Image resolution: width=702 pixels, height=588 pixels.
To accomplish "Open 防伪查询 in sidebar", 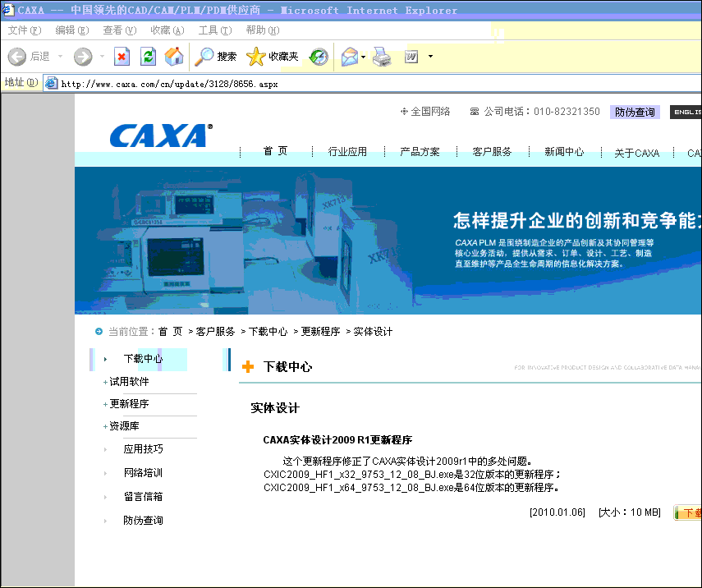I will click(x=143, y=521).
